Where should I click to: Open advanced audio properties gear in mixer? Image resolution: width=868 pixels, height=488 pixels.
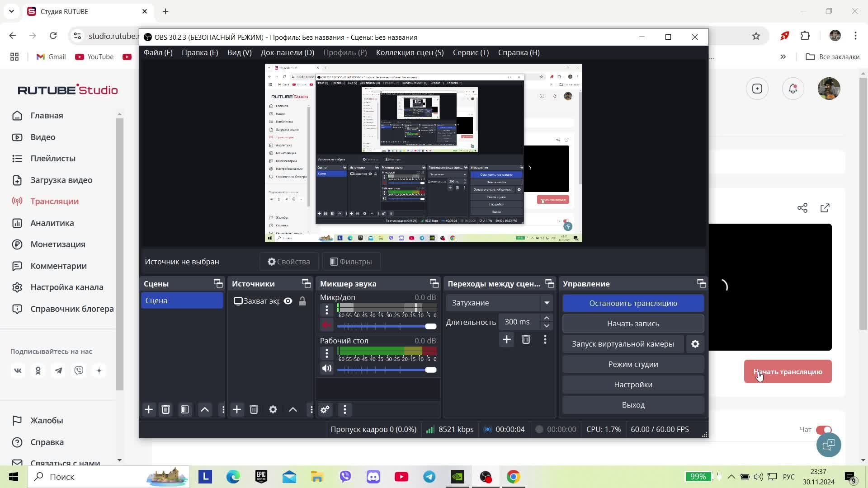325,410
